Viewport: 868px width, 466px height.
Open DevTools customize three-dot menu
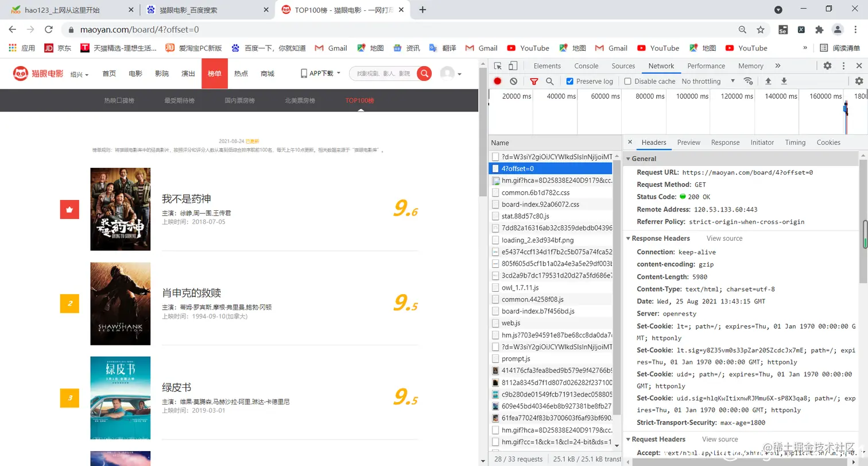tap(843, 66)
